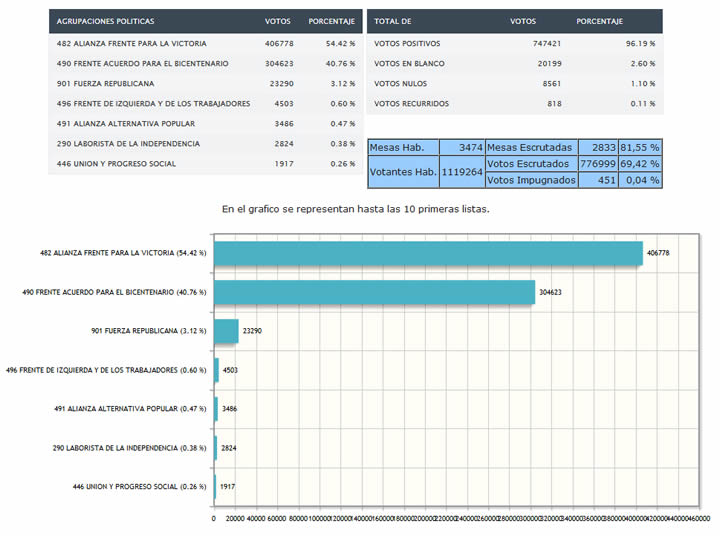Viewport: 720px width, 536px height.
Task: Click the VOTOS POSITIVOS row label
Action: click(406, 44)
